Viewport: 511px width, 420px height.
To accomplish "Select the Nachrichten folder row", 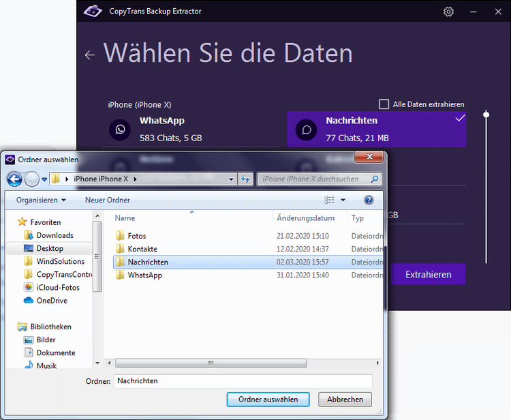I will pyautogui.click(x=248, y=262).
